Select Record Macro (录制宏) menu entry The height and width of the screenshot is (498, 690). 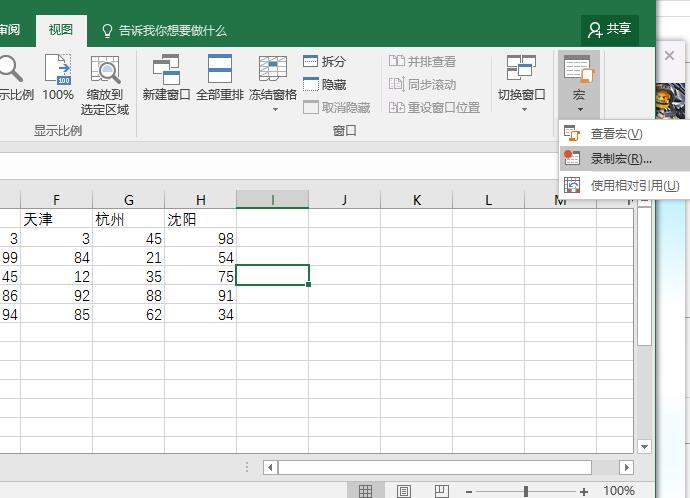tap(624, 158)
